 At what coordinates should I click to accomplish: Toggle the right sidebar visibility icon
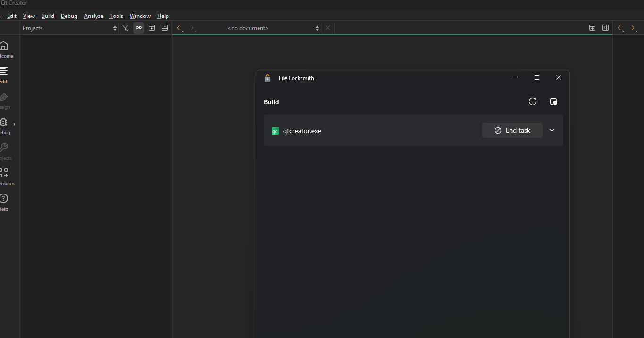point(605,28)
